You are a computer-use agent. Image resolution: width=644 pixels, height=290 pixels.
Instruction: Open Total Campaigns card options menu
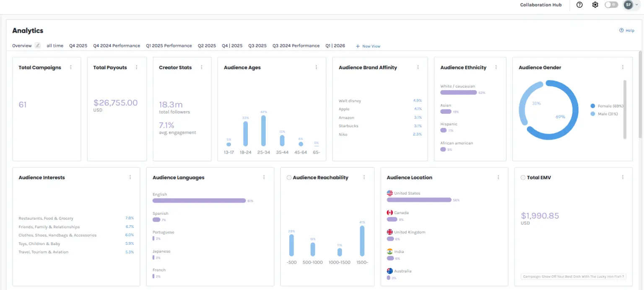click(x=70, y=67)
